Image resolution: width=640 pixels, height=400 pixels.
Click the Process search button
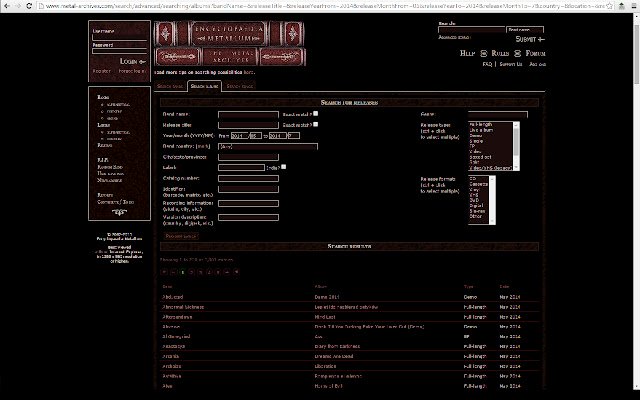[x=181, y=236]
